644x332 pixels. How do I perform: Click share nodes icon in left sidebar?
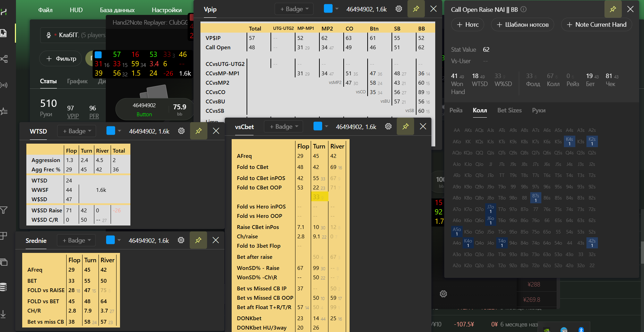tap(3, 59)
